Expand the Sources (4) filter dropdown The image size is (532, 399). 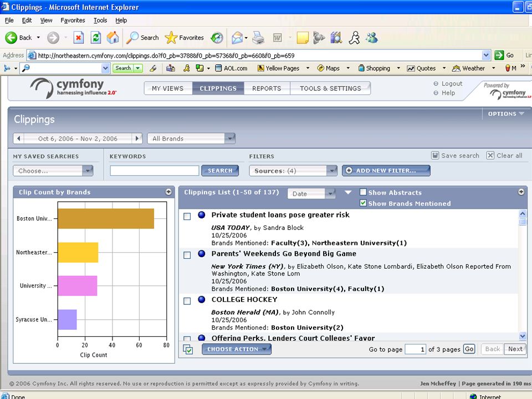point(293,171)
